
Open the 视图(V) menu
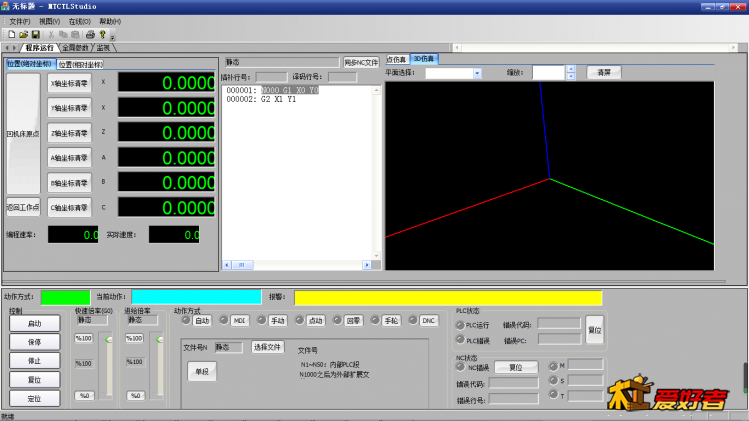[x=49, y=22]
